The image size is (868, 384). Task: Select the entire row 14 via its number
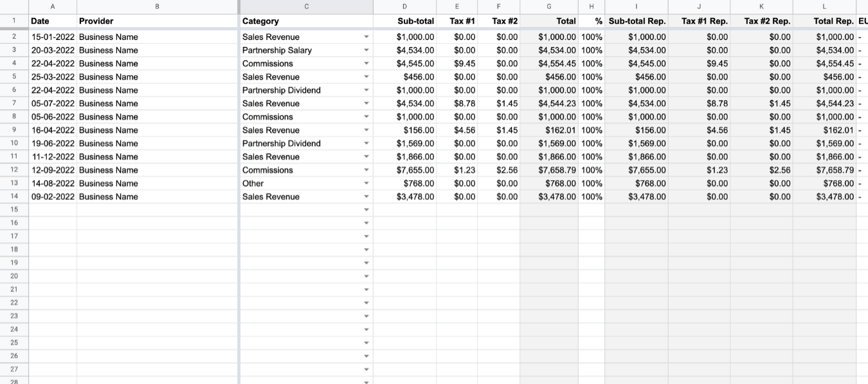coord(14,197)
